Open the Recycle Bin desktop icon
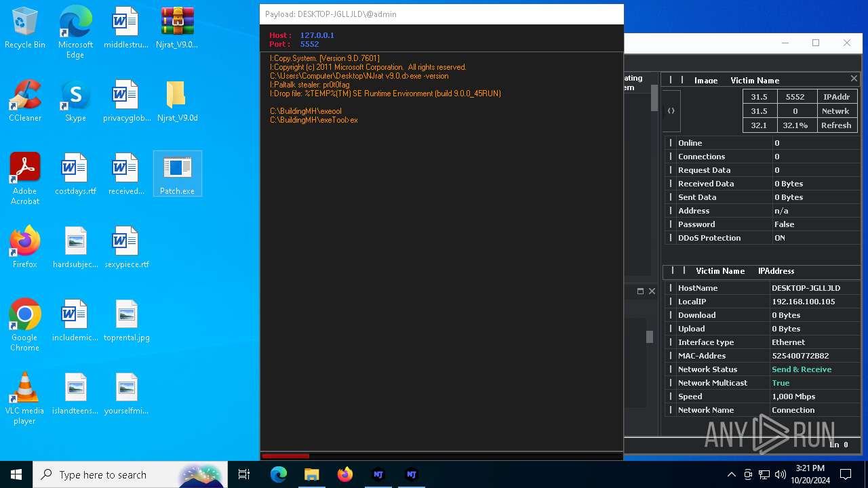This screenshot has height=488, width=868. tap(25, 28)
